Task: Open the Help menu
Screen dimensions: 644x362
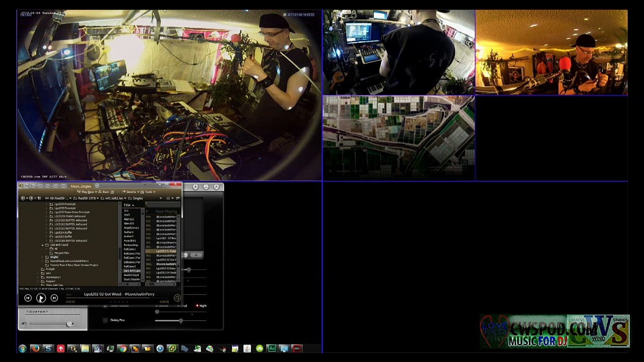Action: 63,186
